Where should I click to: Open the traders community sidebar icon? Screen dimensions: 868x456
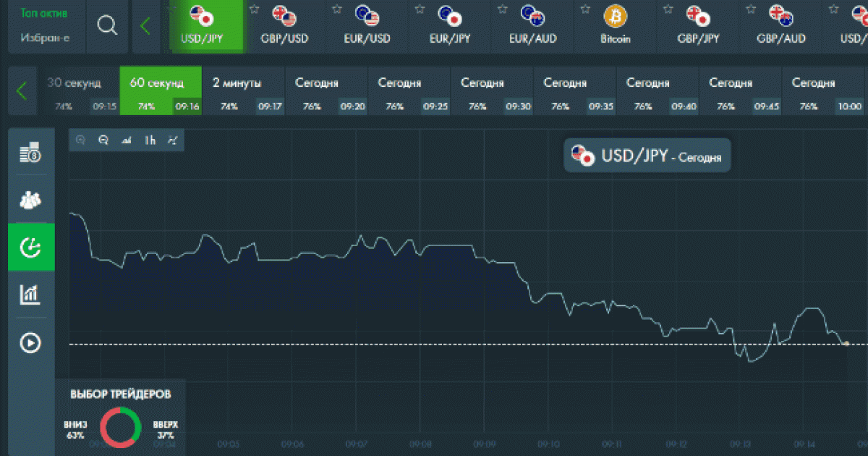[30, 199]
